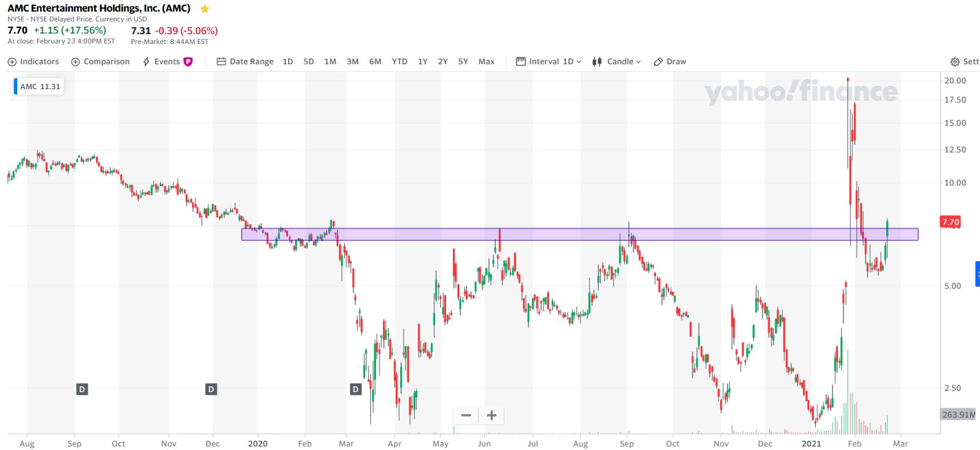This screenshot has height=450, width=980.
Task: Activate the Draw pencil tool
Action: [670, 61]
